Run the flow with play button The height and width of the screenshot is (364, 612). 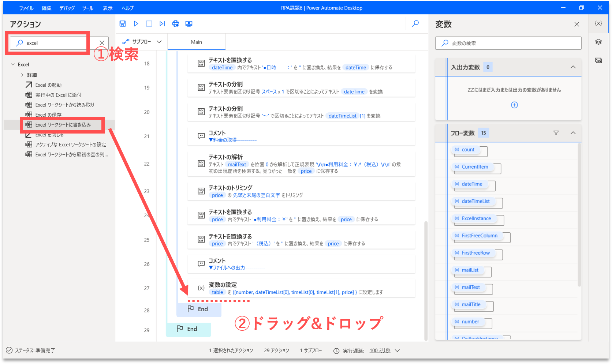(136, 24)
